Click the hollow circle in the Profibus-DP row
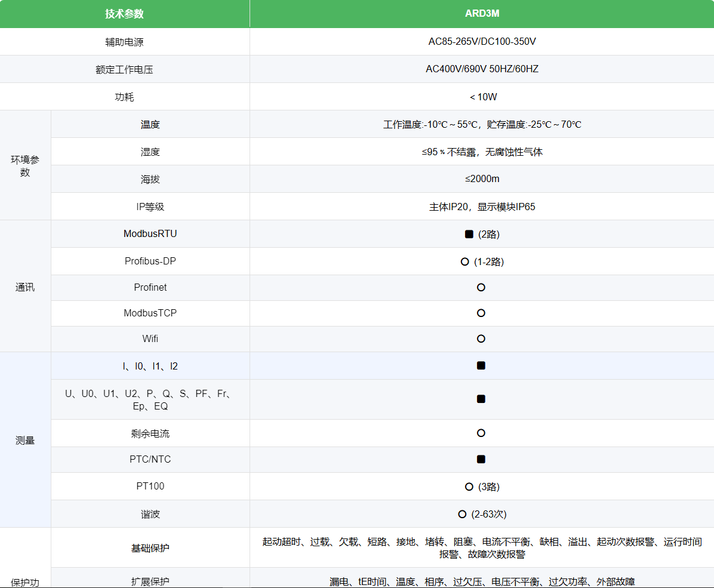 [x=464, y=261]
